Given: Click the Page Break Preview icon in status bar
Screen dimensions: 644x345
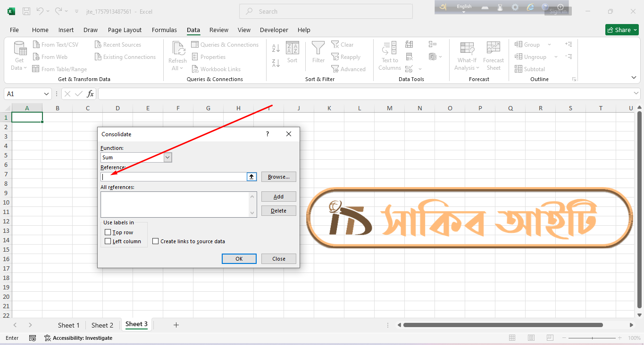Looking at the screenshot, I should click(550, 338).
